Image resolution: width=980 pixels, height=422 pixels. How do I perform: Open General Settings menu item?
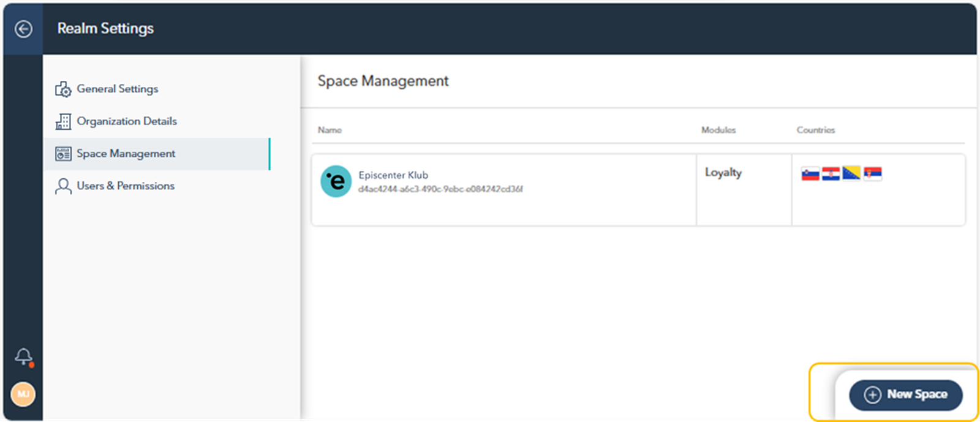tap(118, 89)
